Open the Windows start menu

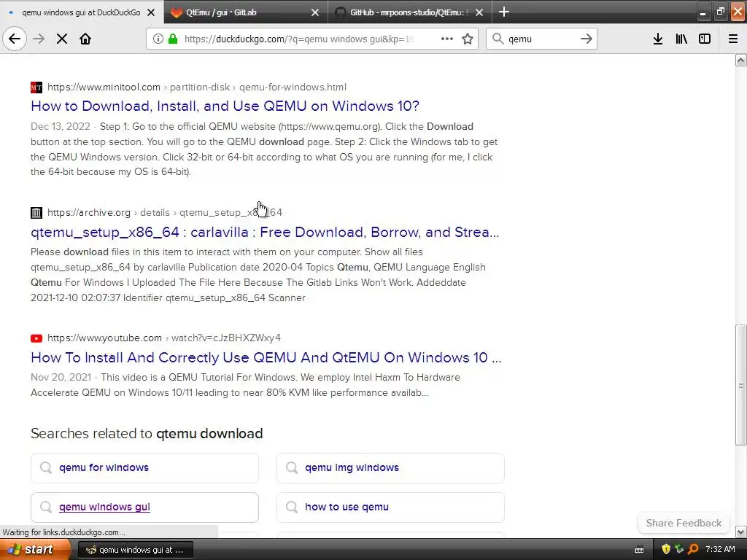pyautogui.click(x=35, y=550)
